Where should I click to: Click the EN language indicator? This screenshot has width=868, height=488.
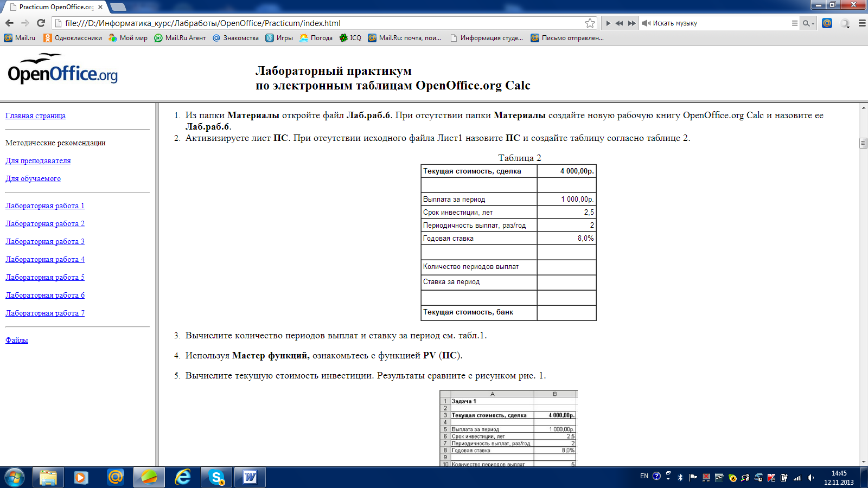[x=644, y=476]
